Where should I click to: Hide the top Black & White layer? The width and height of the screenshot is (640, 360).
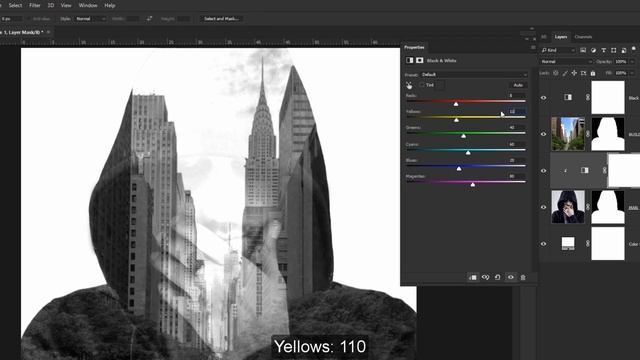coord(544,98)
